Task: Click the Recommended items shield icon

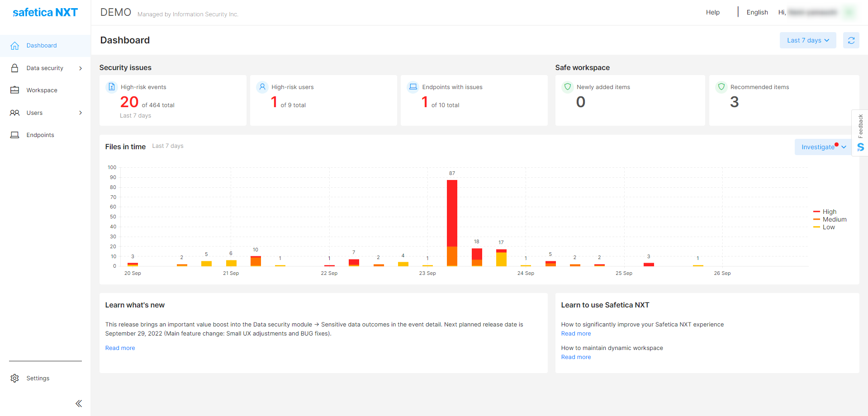Action: click(721, 87)
